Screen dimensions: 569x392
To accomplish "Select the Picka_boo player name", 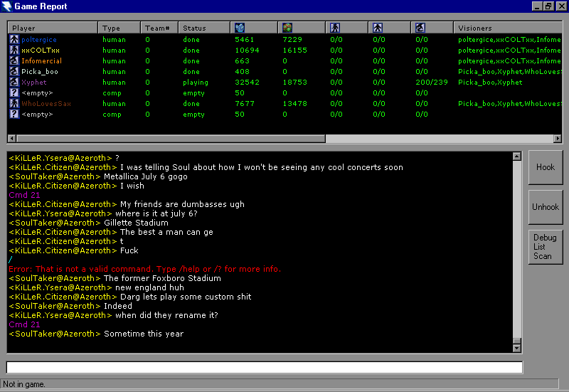I will (x=40, y=72).
